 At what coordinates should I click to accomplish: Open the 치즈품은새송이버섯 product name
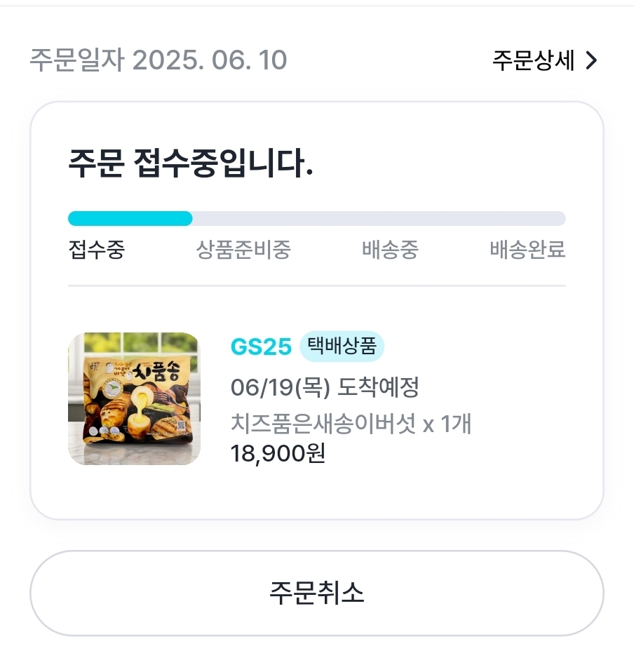pyautogui.click(x=323, y=424)
